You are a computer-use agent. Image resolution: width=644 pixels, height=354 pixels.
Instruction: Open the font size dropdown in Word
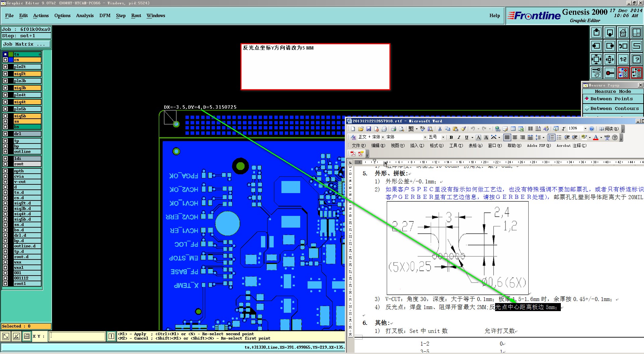point(443,137)
